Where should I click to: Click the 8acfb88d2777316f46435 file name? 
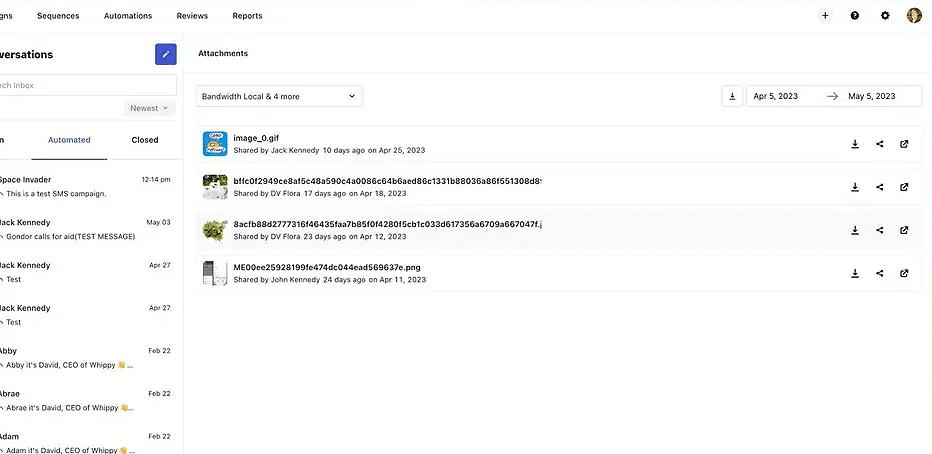388,224
